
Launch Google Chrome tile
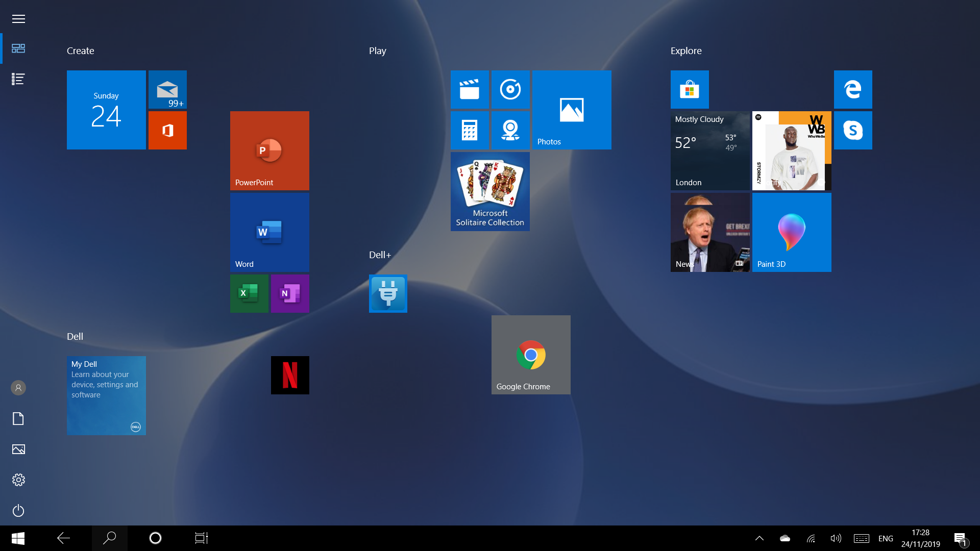coord(531,355)
